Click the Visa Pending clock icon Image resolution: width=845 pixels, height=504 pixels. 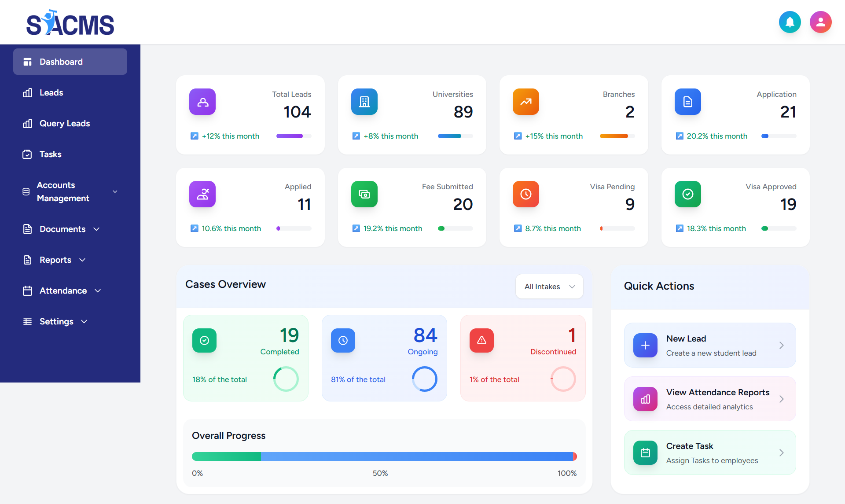(525, 194)
